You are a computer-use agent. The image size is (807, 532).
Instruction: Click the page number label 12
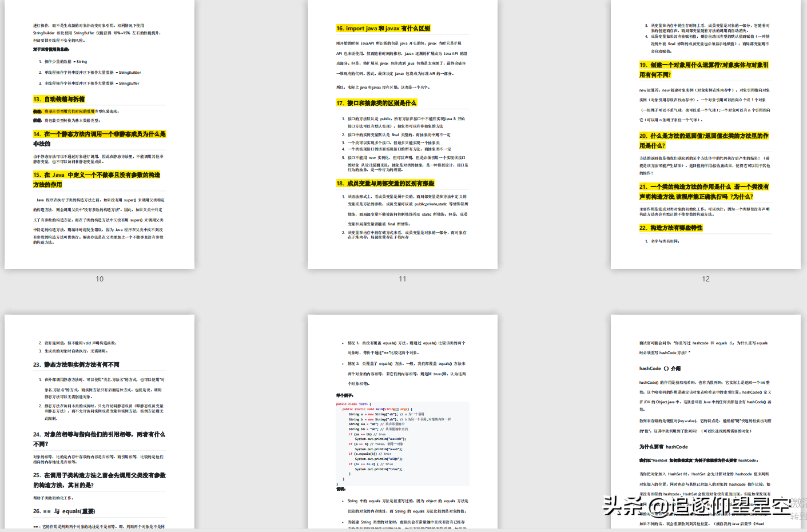coord(706,279)
